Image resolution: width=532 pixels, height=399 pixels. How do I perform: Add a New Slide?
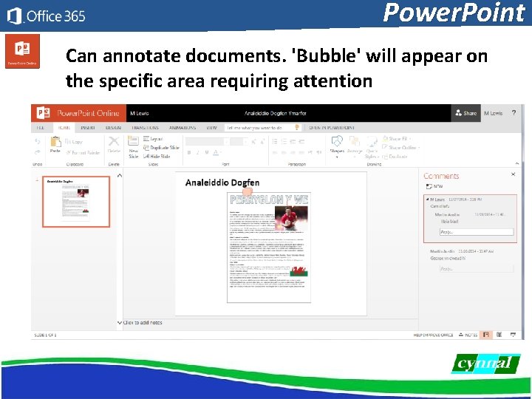(133, 147)
